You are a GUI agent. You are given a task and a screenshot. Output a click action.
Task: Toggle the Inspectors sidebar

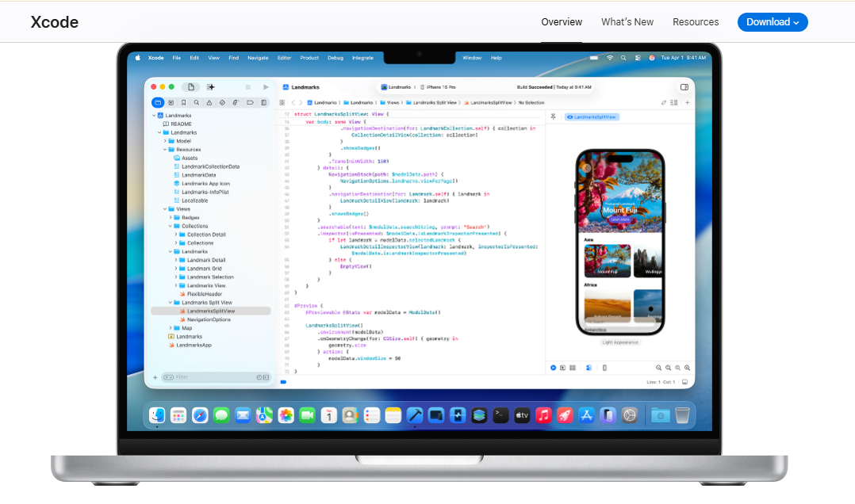684,87
